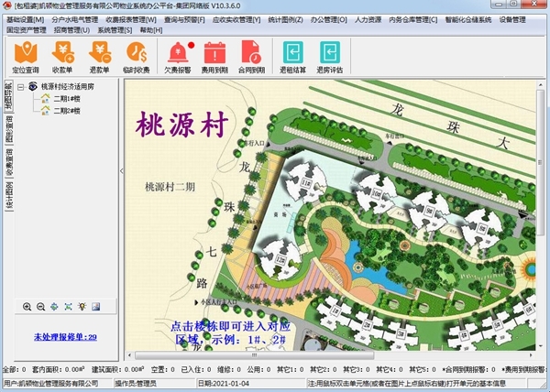Switch to the 地图导航 vertical tab
Viewport: 550px width, 392px height.
(x=9, y=96)
